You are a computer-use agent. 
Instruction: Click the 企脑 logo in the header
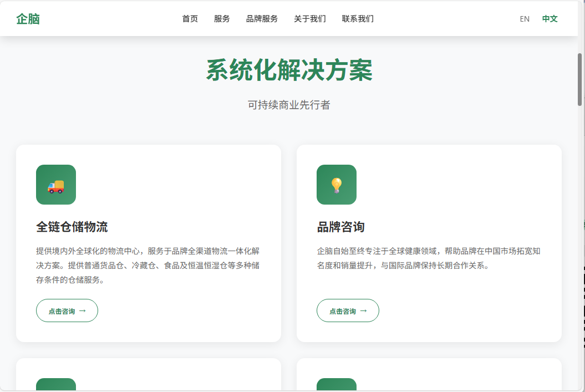(28, 19)
